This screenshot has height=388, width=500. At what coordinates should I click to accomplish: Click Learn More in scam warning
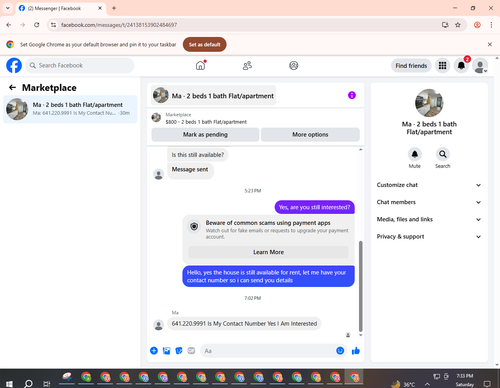[x=268, y=252]
